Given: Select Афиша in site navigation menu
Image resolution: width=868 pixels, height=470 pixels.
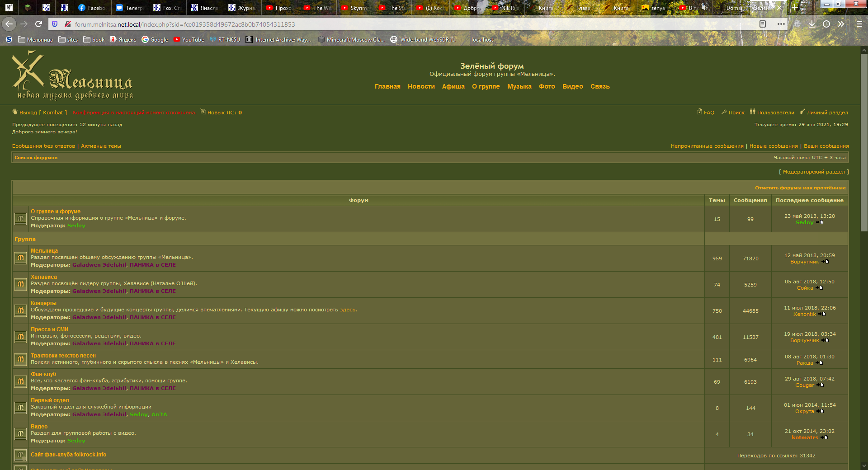Looking at the screenshot, I should pyautogui.click(x=453, y=86).
